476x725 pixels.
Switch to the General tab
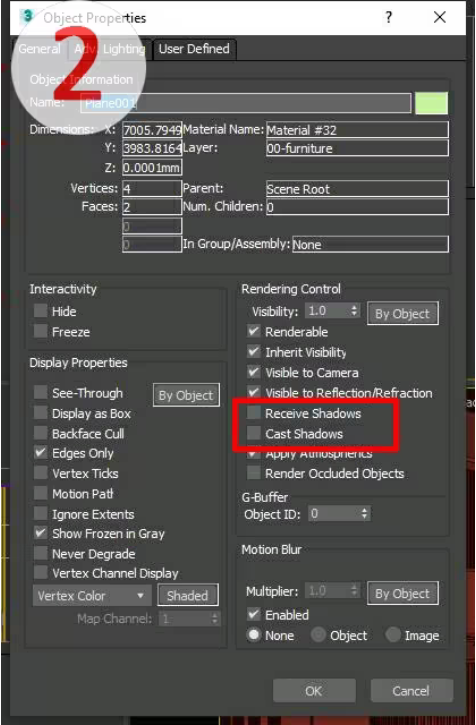coord(40,49)
